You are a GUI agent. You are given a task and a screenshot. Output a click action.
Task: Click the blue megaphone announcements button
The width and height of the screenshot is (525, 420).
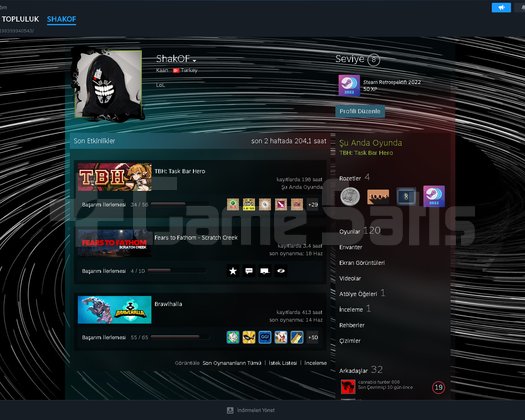tap(501, 7)
